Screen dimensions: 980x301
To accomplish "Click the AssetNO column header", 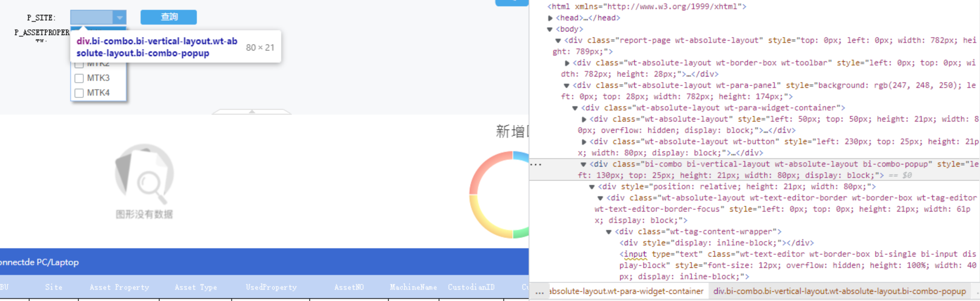I will pyautogui.click(x=349, y=287).
